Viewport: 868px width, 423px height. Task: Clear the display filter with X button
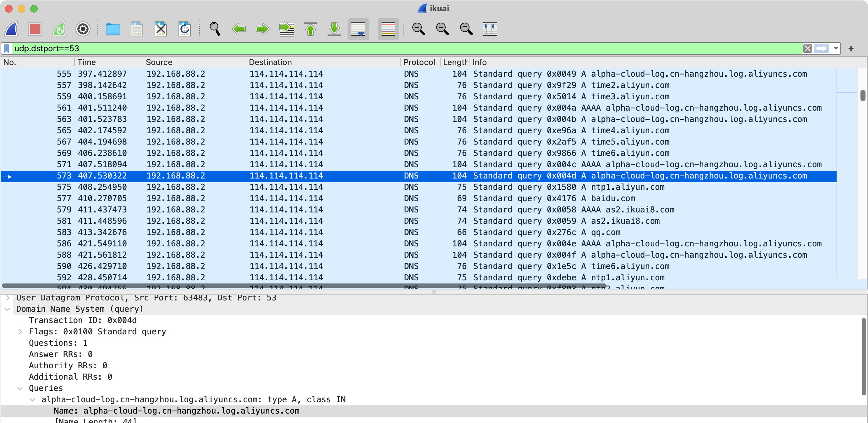pos(807,48)
